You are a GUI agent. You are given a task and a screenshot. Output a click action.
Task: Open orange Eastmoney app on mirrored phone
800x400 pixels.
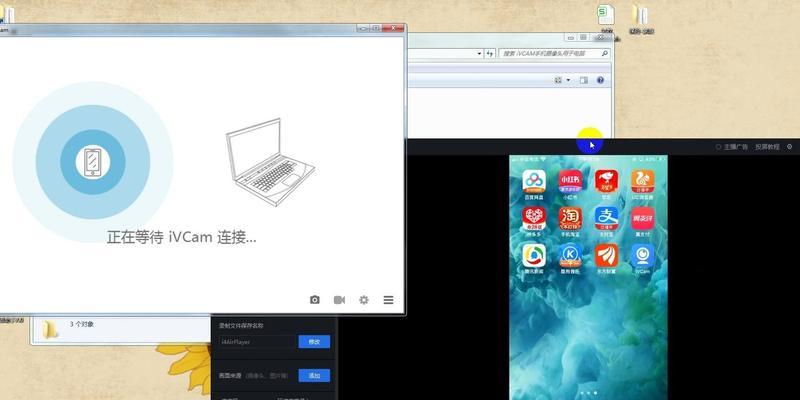point(606,255)
